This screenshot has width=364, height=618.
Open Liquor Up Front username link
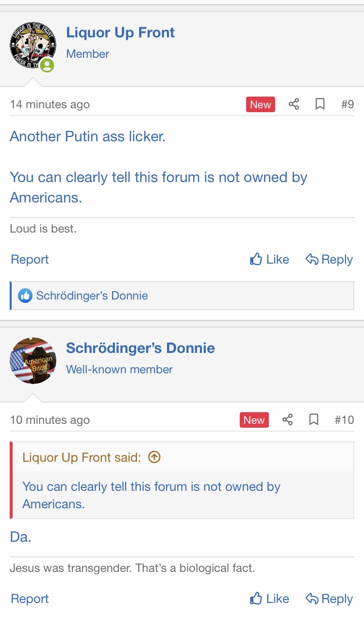coord(120,33)
